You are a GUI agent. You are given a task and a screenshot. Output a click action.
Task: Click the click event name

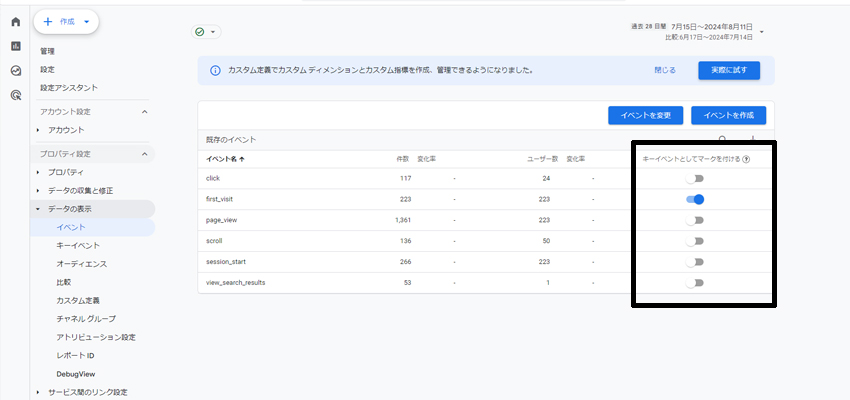[x=213, y=178]
